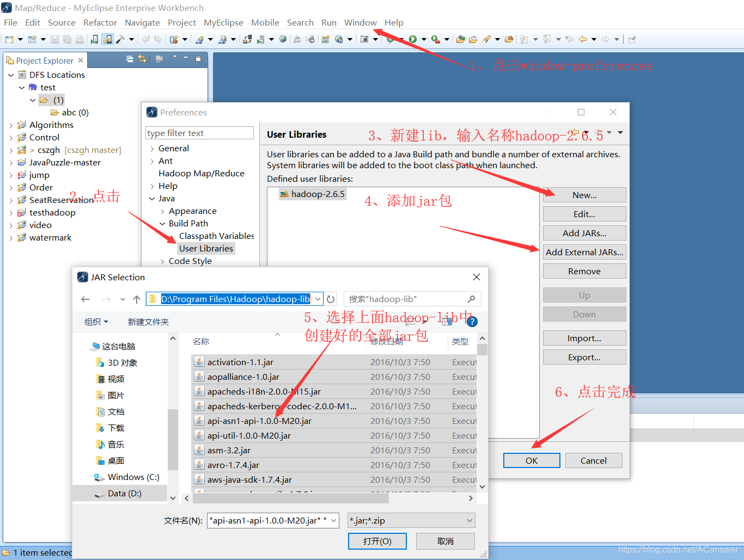Refresh the folder in JAR Selection dialog
The width and height of the screenshot is (744, 560).
pyautogui.click(x=331, y=299)
